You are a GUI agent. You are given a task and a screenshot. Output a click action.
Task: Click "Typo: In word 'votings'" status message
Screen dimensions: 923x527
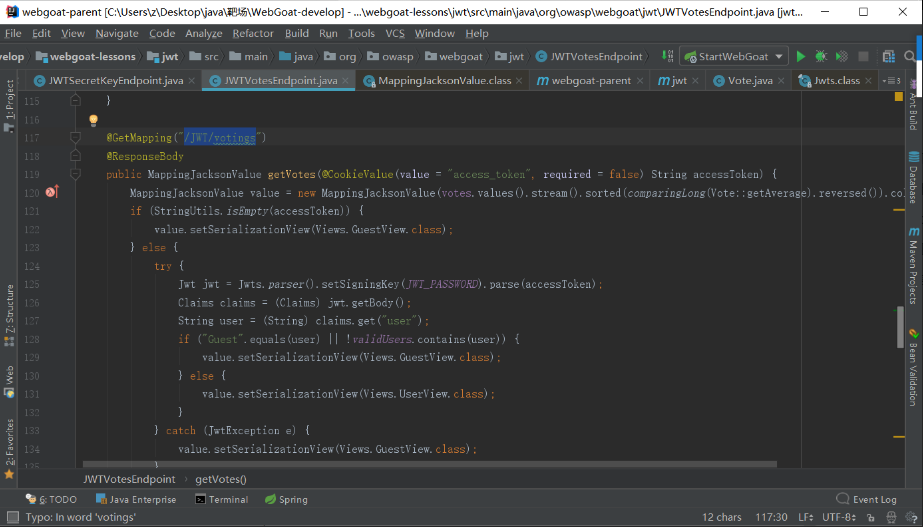(81, 517)
